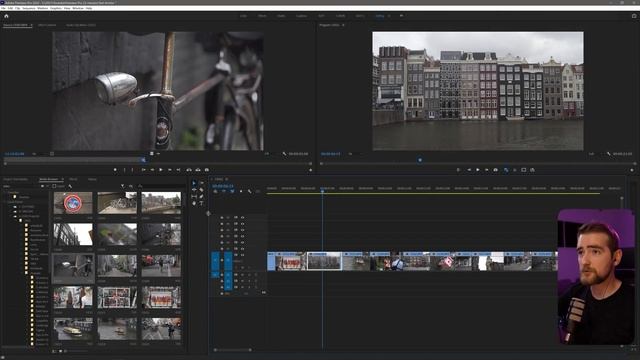This screenshot has width=640, height=360.
Task: Step forward one frame in Program monitor
Action: click(x=487, y=170)
